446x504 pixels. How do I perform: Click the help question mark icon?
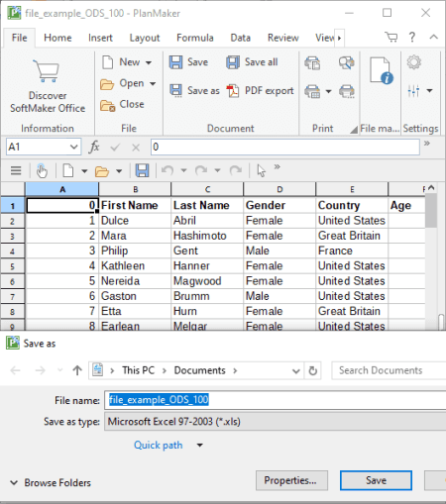click(412, 37)
